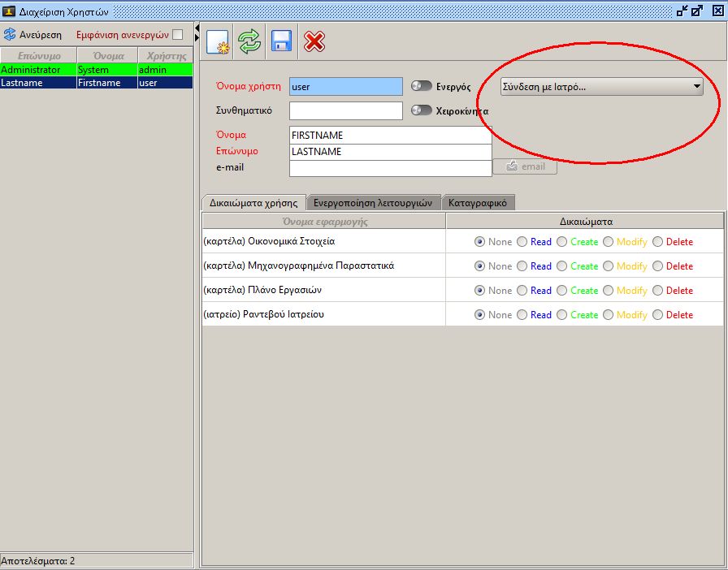Click the disabled email envelope button
This screenshot has height=570, width=728.
tap(525, 166)
